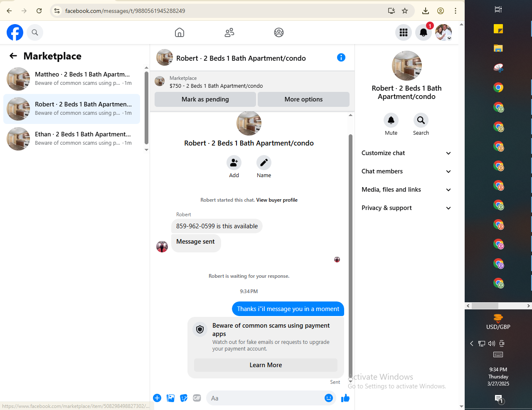
Task: Open the $750 Marketplace listing banner
Action: coord(252,82)
